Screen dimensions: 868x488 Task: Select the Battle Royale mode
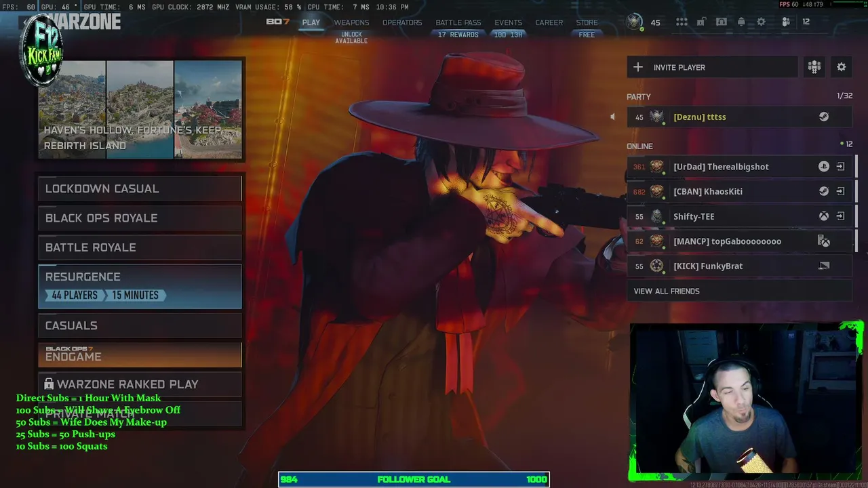[140, 247]
